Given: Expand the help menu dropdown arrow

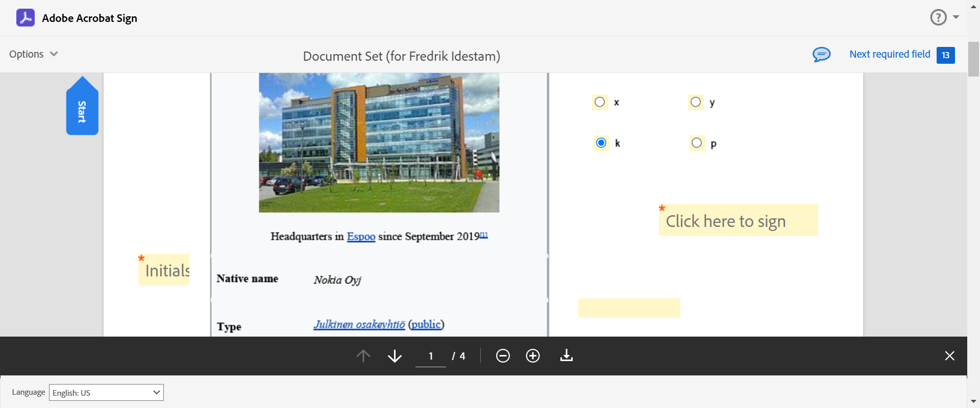Looking at the screenshot, I should pos(956,17).
